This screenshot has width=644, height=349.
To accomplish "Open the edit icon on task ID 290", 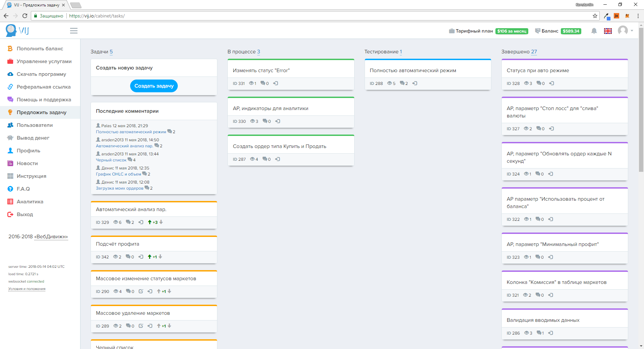I will click(x=141, y=291).
